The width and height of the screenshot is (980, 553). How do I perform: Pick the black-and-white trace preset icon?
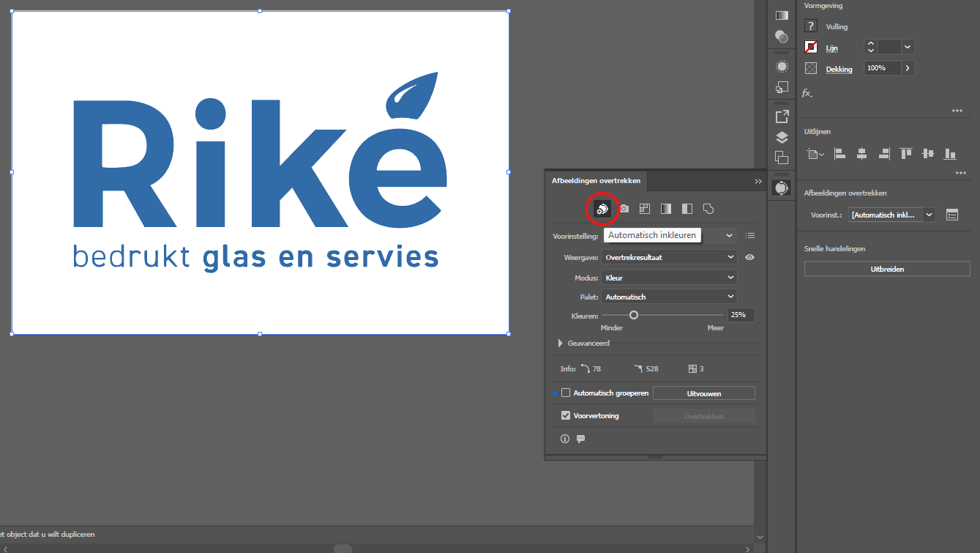687,209
